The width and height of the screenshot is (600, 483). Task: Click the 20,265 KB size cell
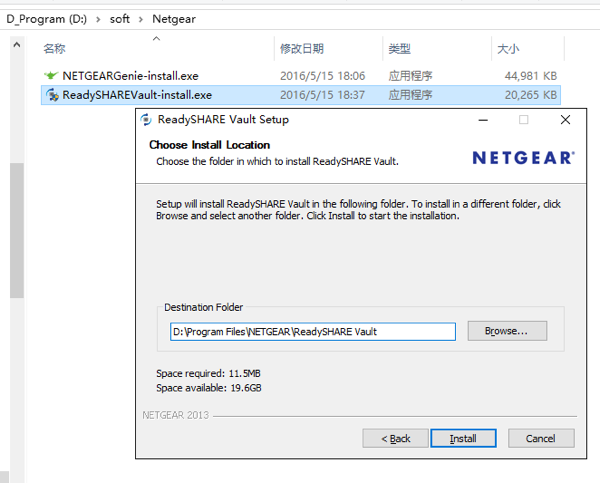[531, 95]
